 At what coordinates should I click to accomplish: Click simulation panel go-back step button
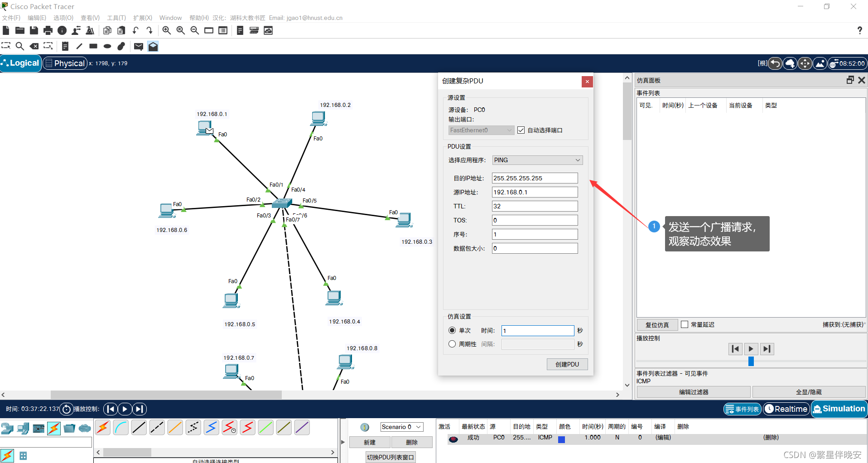click(736, 349)
